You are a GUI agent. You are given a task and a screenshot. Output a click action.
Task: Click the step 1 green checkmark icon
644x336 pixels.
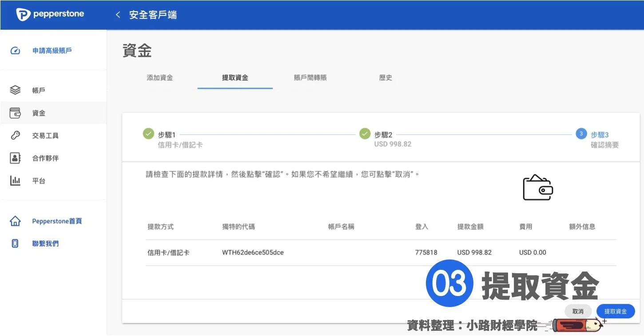(x=148, y=134)
